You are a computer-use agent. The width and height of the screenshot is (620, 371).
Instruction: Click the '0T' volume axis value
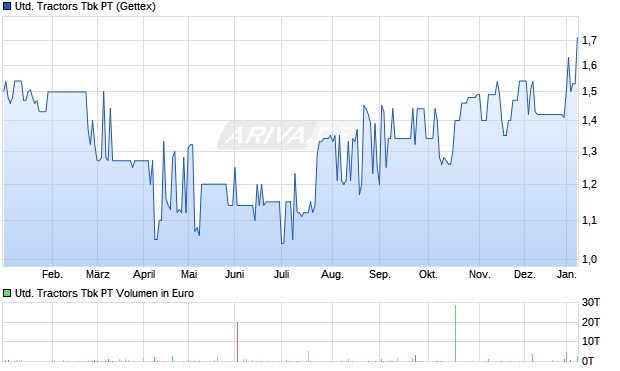coord(588,361)
